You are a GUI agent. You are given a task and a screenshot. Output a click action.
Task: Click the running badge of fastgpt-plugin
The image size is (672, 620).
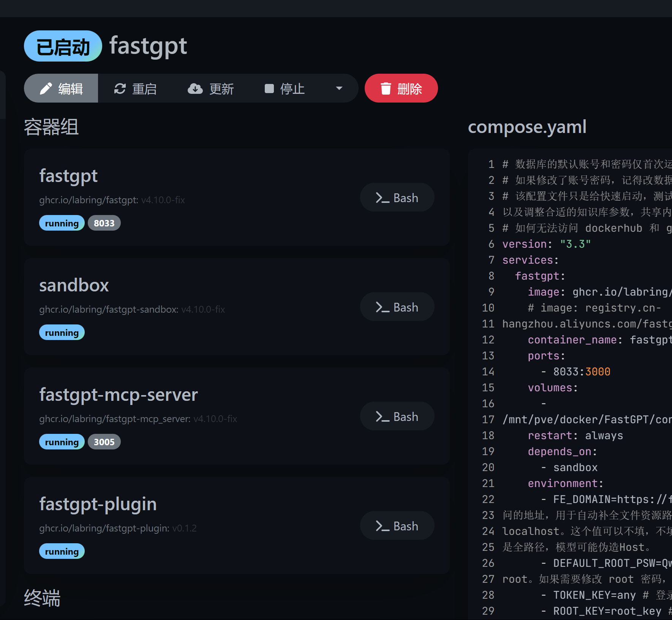pyautogui.click(x=62, y=551)
